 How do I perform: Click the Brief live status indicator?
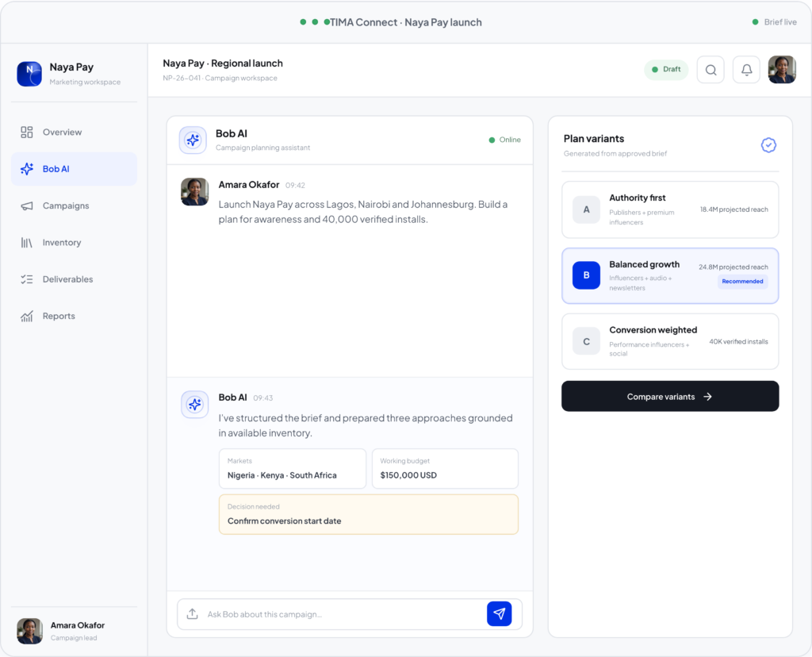pos(774,21)
